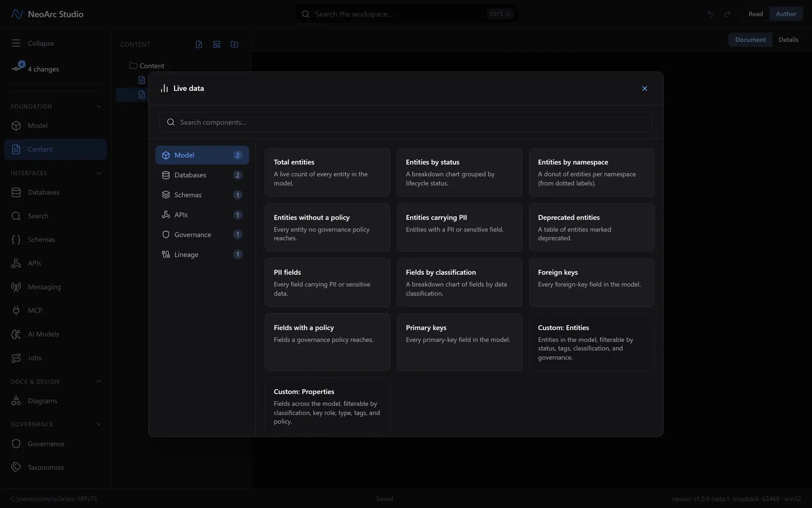Screen dimensions: 812x508
Task: Switch to Read mode
Action: click(x=756, y=14)
